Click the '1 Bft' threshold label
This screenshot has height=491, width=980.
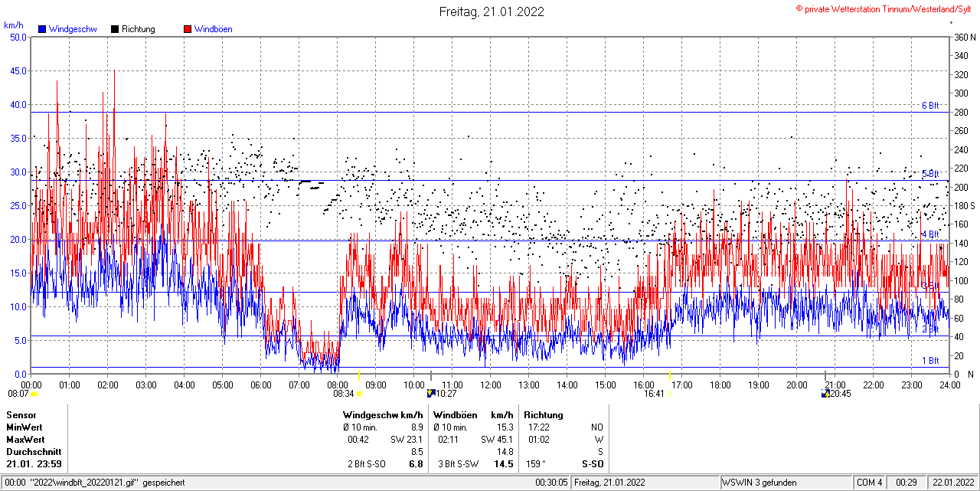click(929, 361)
